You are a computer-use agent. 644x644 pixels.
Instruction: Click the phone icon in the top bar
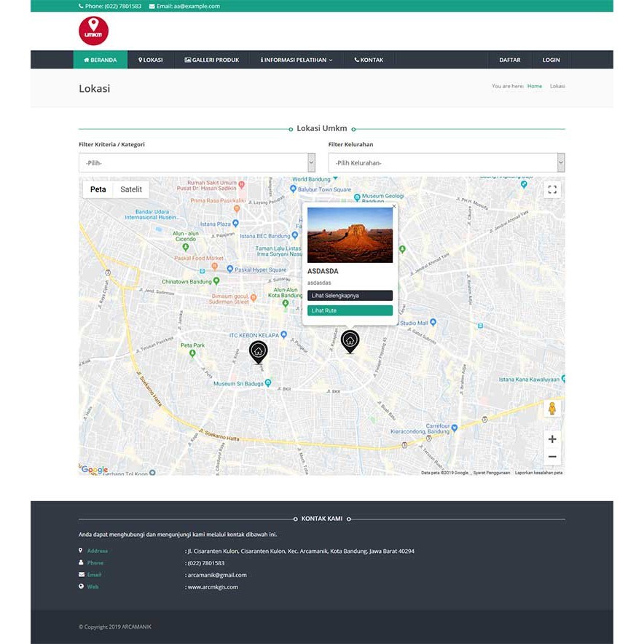point(82,6)
